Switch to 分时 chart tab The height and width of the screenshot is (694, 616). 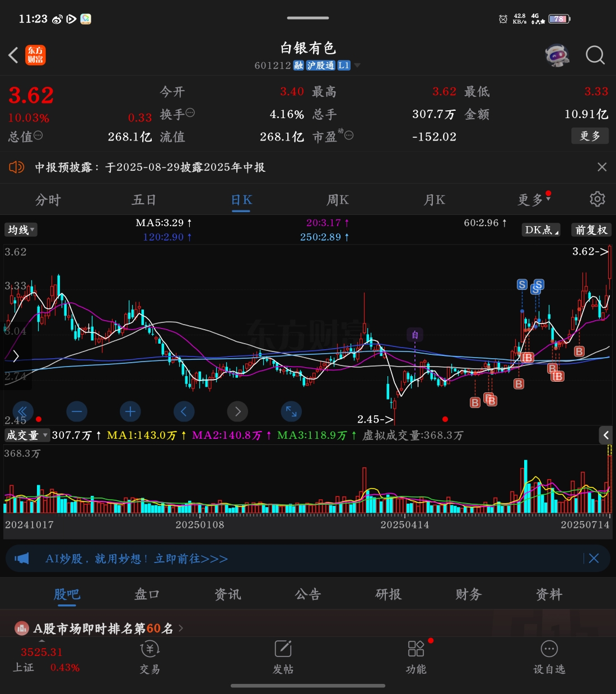[x=48, y=200]
